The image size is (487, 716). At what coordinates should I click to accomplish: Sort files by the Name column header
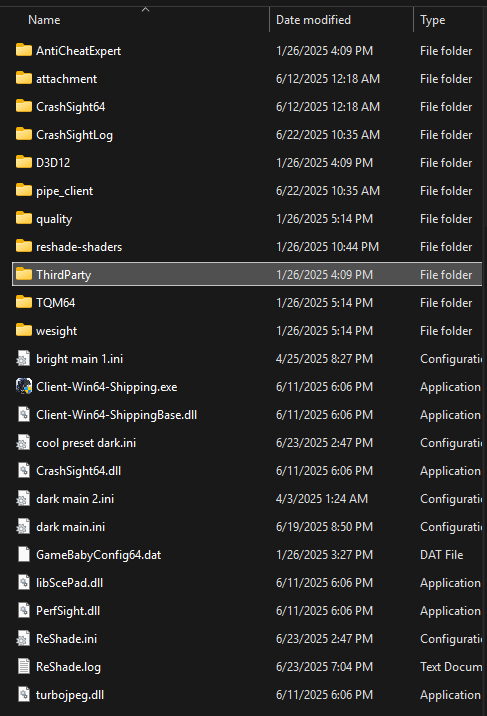(x=44, y=20)
